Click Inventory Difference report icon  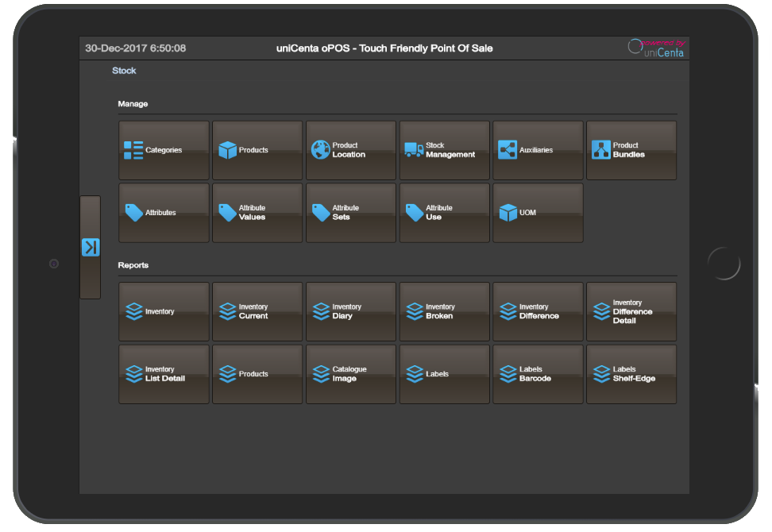pyautogui.click(x=508, y=311)
